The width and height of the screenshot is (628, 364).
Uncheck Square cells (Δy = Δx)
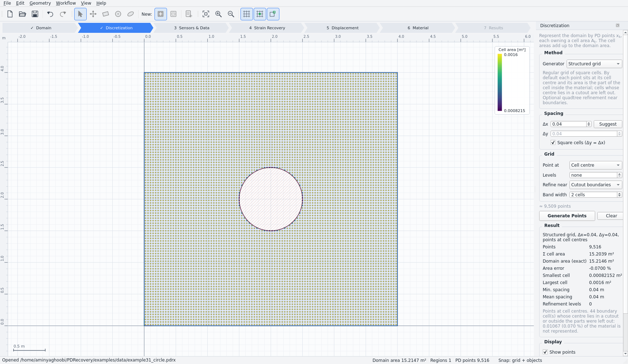(x=553, y=142)
